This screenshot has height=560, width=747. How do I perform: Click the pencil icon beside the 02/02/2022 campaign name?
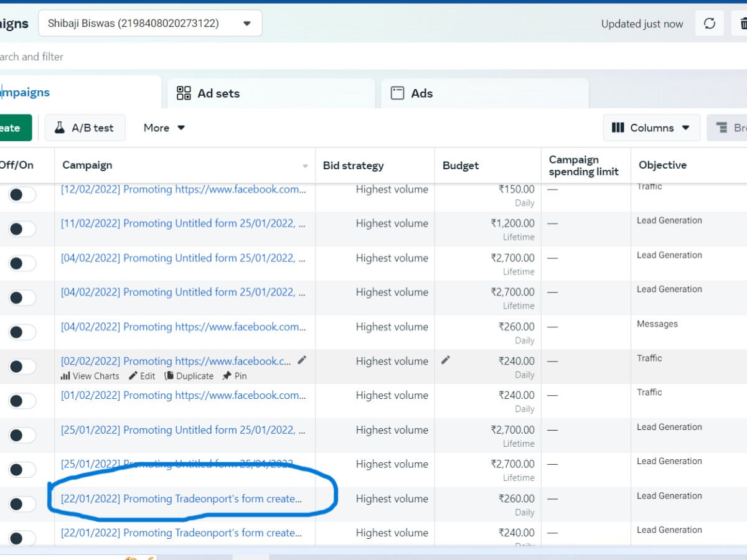(302, 360)
